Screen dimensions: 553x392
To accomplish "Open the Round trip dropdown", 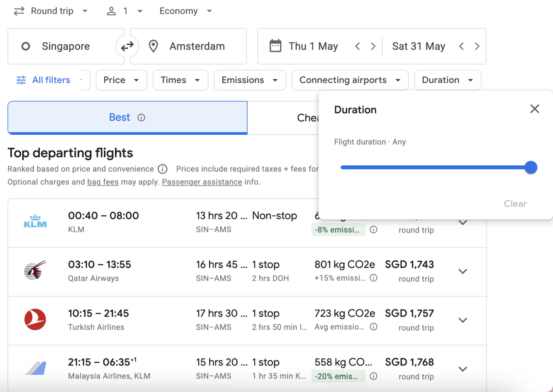I will coord(51,11).
